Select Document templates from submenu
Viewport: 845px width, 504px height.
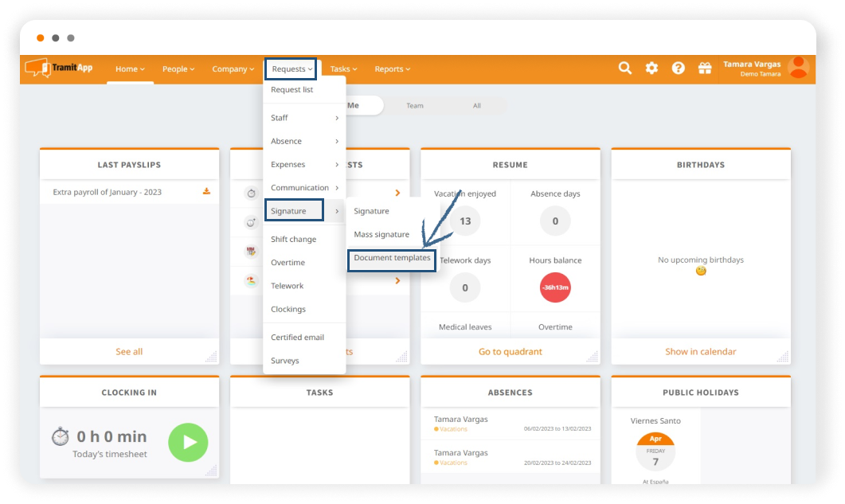pos(392,258)
